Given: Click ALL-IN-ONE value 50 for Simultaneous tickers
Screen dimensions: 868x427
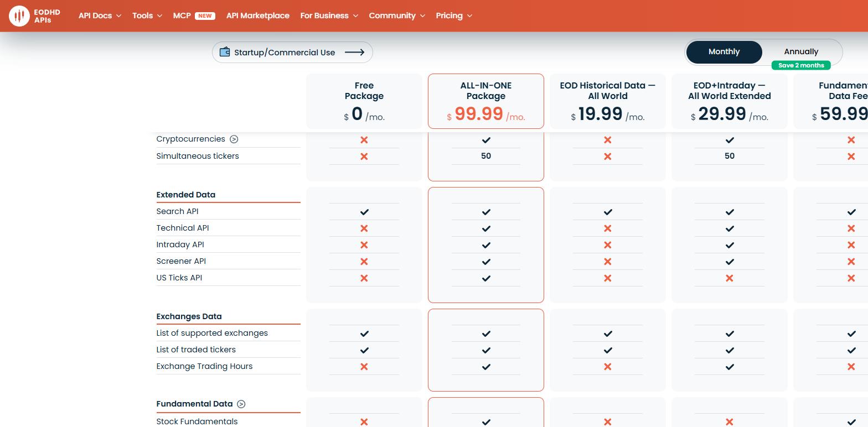Looking at the screenshot, I should [x=486, y=156].
